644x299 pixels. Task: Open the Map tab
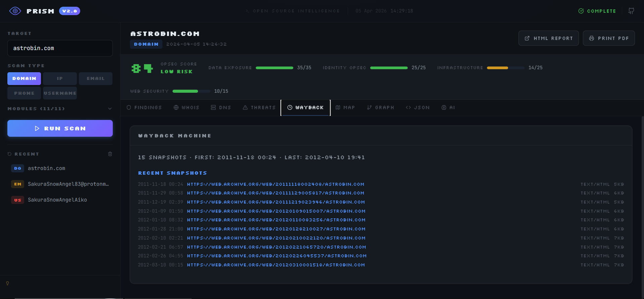(x=345, y=108)
